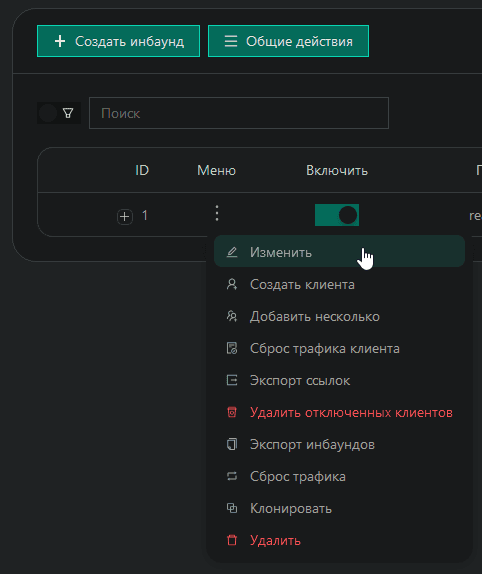Disable inbound 1 with the Включить switch
This screenshot has width=482, height=574.
[x=337, y=215]
